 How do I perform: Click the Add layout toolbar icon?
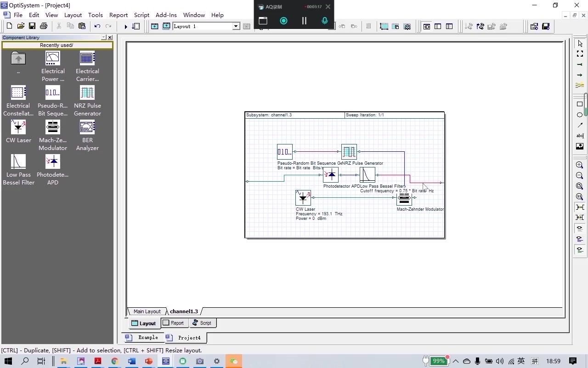pos(155,26)
